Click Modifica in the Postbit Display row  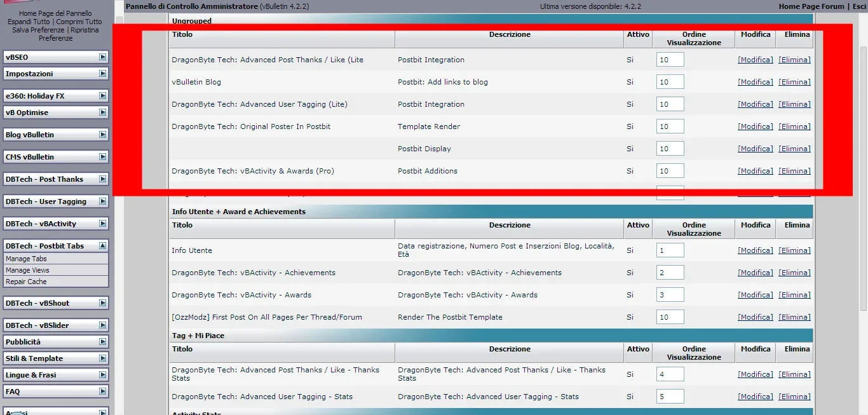[756, 149]
